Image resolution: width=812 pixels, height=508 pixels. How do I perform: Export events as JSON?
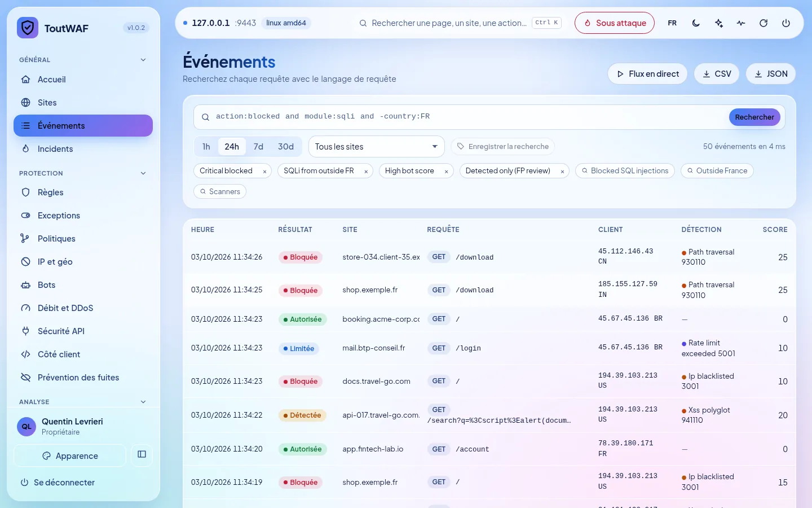(771, 74)
